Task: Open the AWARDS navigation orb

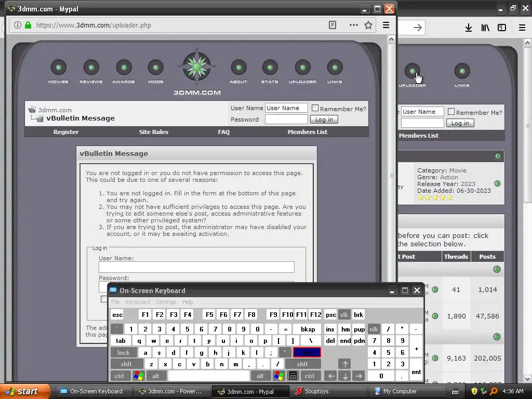Action: (x=124, y=68)
